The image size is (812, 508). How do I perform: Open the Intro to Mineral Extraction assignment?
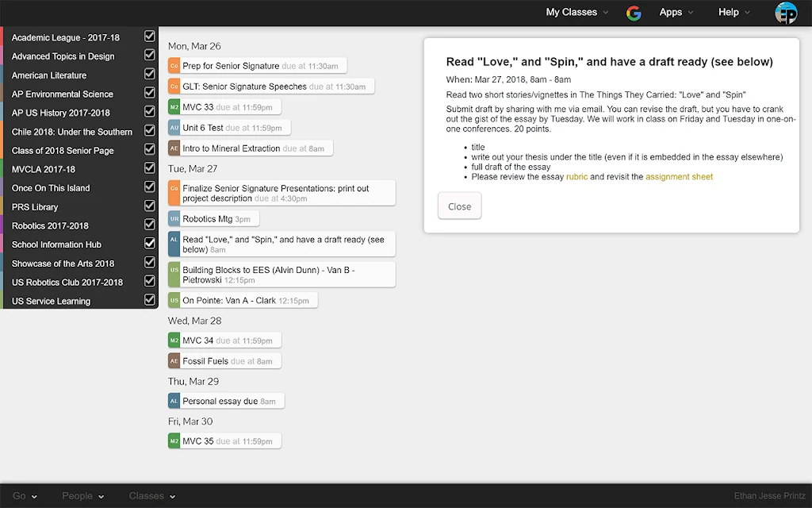[x=251, y=148]
